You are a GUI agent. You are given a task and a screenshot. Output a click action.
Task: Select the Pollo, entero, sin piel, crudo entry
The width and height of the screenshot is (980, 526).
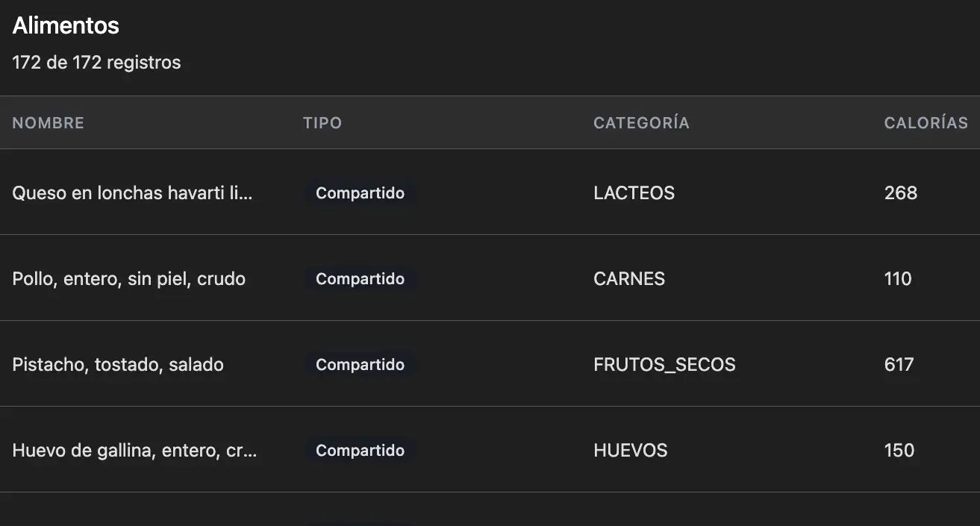[x=129, y=279]
